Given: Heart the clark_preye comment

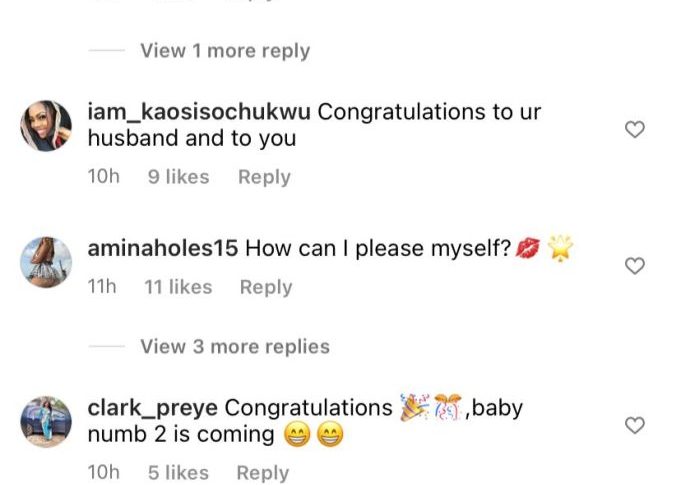Looking at the screenshot, I should click(x=634, y=426).
